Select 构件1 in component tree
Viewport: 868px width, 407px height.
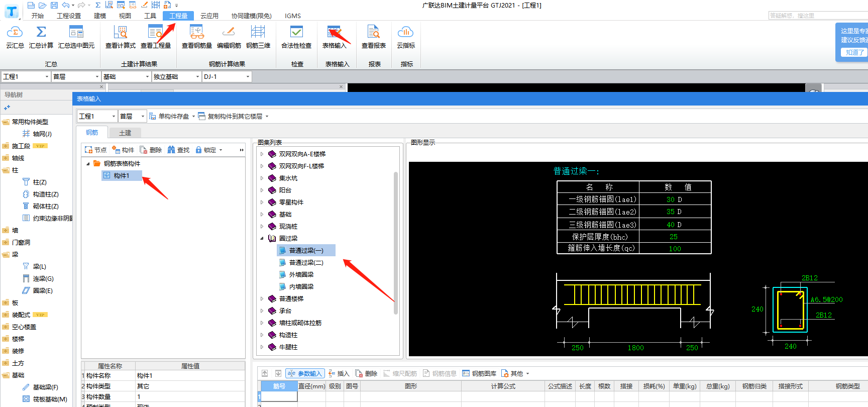pos(122,175)
